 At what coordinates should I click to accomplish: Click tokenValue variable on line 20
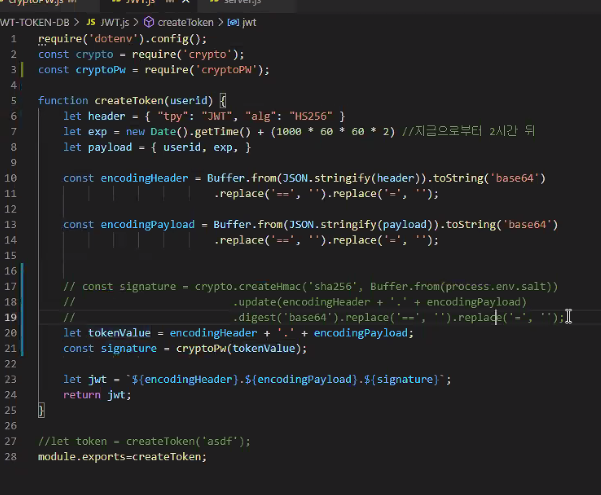pyautogui.click(x=120, y=333)
